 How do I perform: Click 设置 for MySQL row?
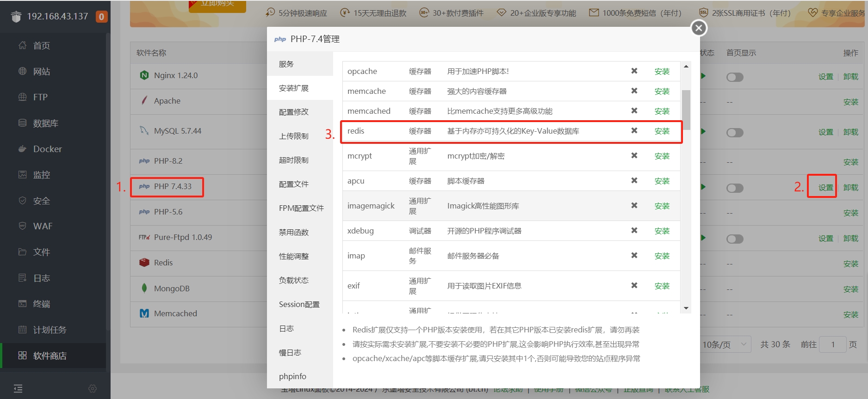tap(826, 132)
